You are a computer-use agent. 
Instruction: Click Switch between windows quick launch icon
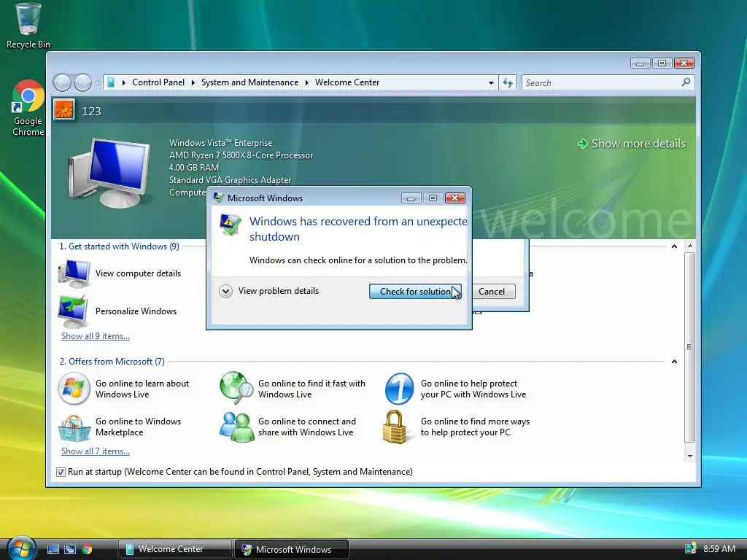(70, 549)
